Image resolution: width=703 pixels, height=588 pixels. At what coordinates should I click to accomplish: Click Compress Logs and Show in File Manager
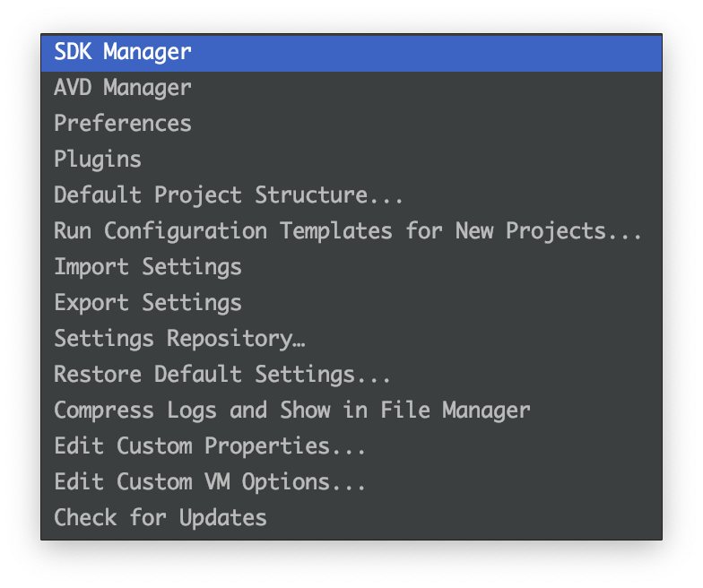351,411
